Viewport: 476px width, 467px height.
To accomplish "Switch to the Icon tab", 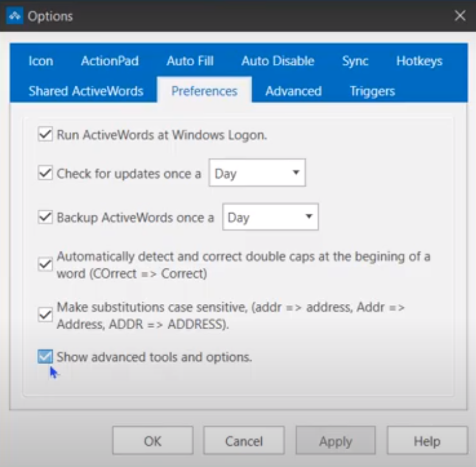I will 41,61.
